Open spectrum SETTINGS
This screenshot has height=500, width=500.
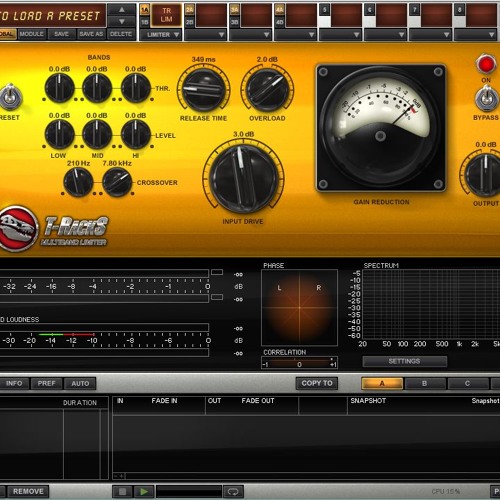[x=404, y=361]
